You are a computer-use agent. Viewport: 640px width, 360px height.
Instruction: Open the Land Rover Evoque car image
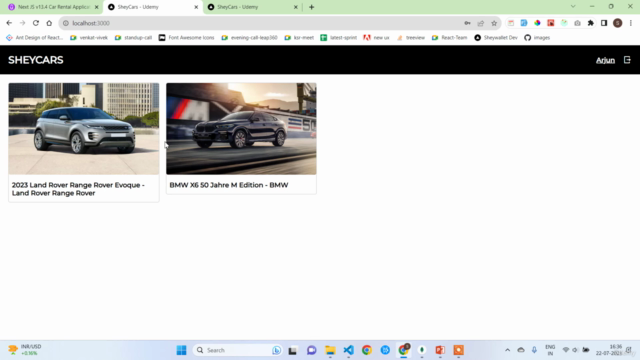point(84,129)
